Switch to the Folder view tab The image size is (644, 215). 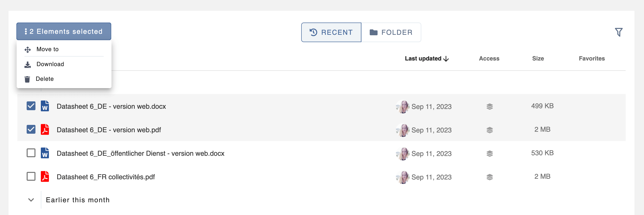point(391,32)
